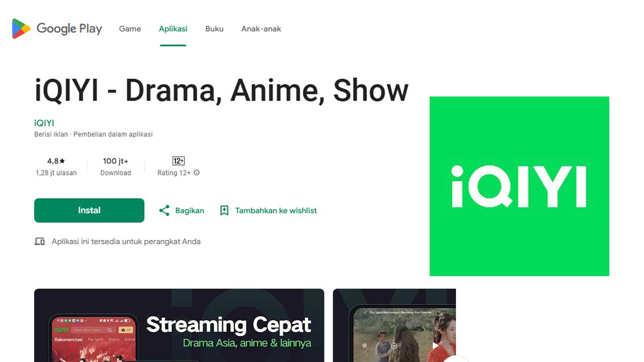Click the 4,8 star rating
The height and width of the screenshot is (362, 644).
(x=56, y=161)
